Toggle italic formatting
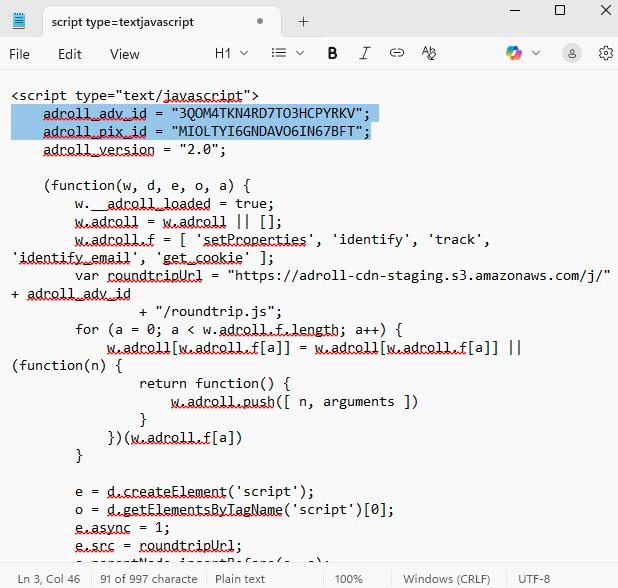The width and height of the screenshot is (618, 588). (365, 53)
